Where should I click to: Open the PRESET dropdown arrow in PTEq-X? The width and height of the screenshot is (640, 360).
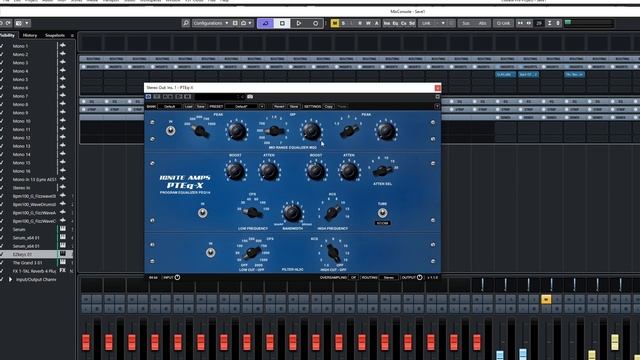pyautogui.click(x=262, y=107)
